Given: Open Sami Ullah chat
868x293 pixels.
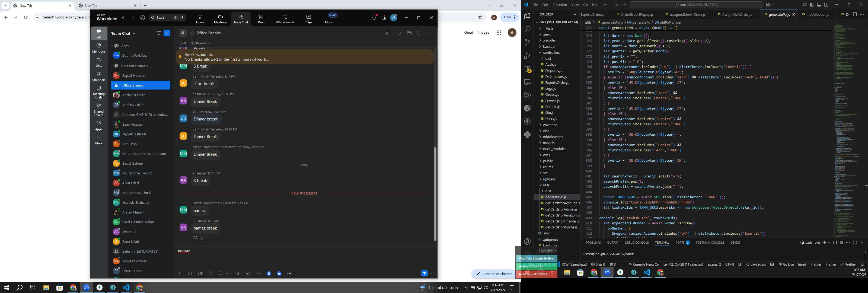Looking at the screenshot, I should coord(141,241).
